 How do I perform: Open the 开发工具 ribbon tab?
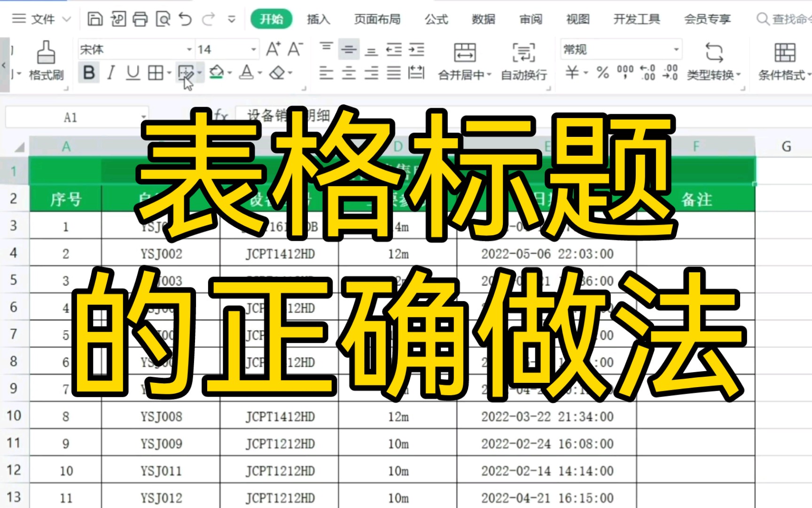point(637,19)
